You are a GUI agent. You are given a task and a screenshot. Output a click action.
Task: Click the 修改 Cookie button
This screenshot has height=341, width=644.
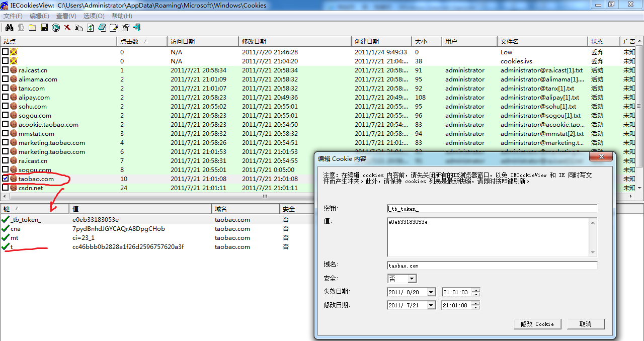[537, 324]
